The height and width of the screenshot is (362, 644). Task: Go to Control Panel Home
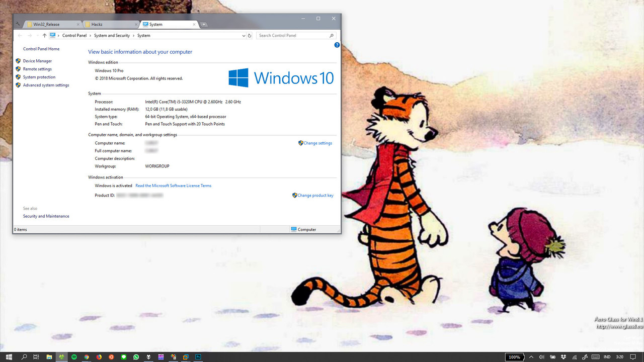41,49
